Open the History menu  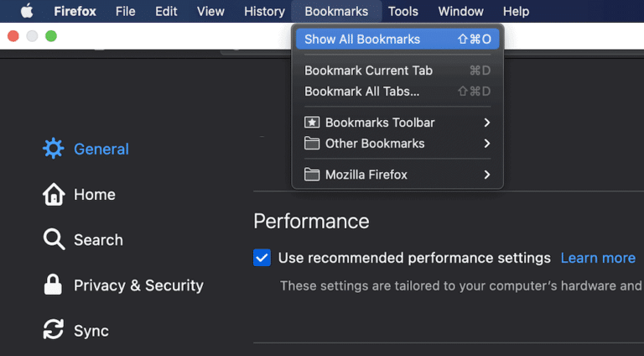(264, 12)
